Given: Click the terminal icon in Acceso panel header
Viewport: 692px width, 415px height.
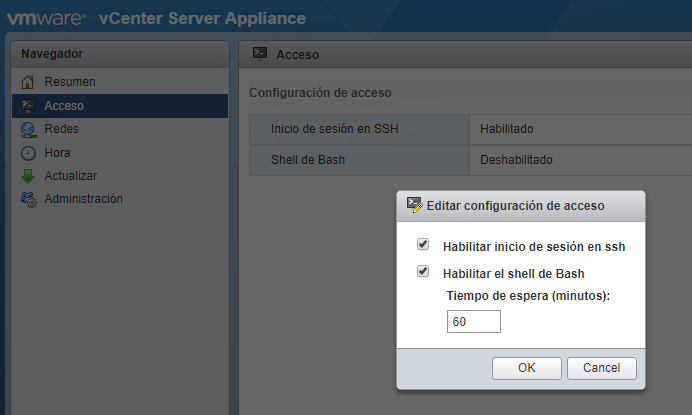Looking at the screenshot, I should [260, 54].
